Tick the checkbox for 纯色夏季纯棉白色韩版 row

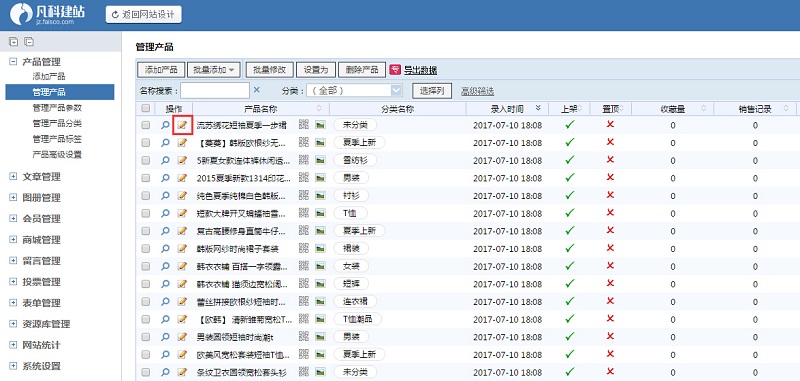tap(146, 195)
